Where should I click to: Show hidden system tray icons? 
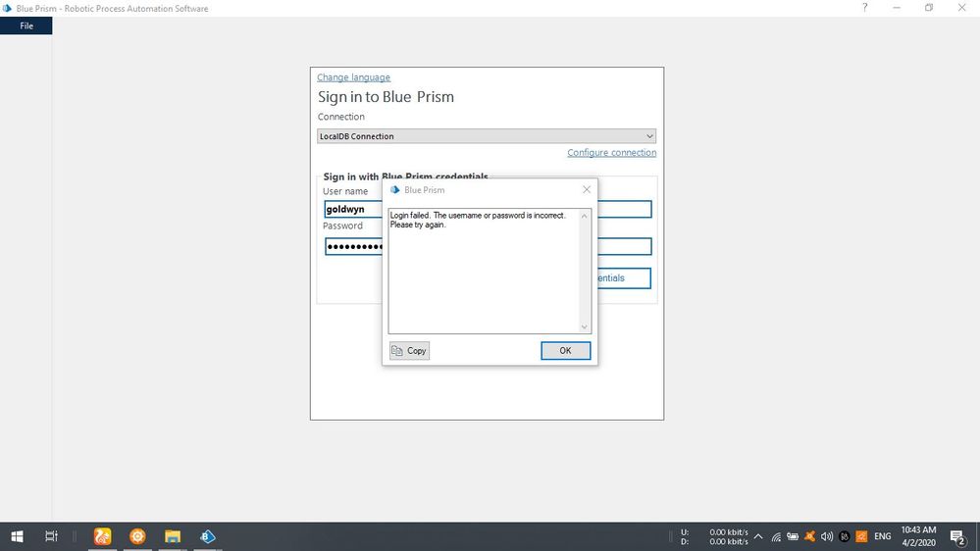[x=758, y=536]
